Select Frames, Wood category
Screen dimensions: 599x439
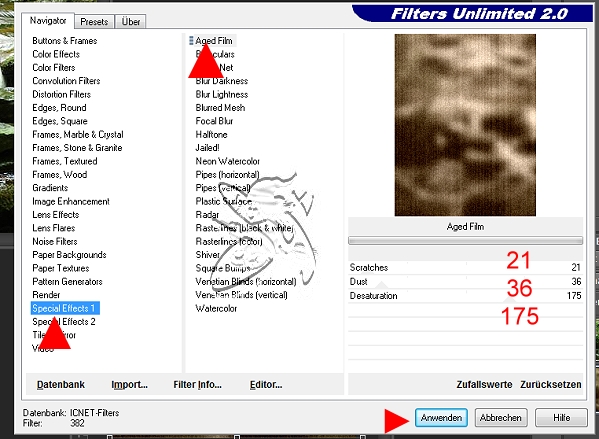[60, 174]
